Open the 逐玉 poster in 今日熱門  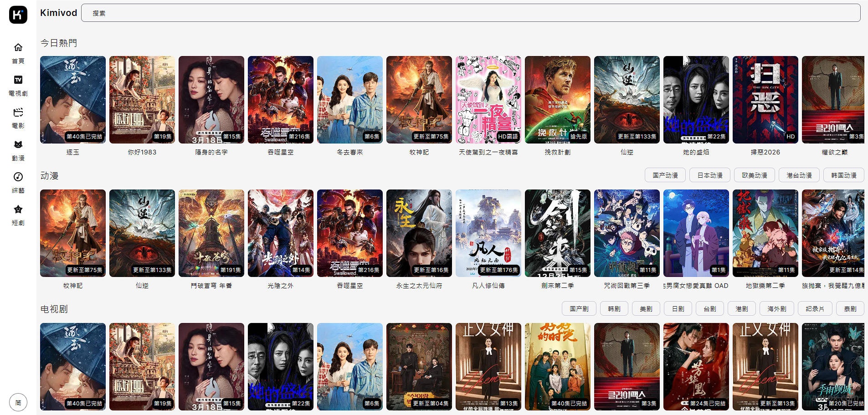click(73, 100)
